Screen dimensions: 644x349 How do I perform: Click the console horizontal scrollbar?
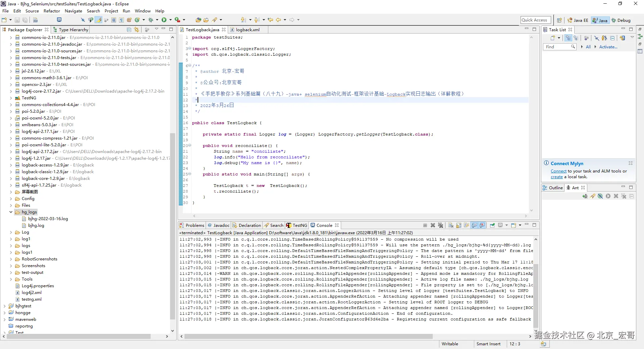pos(308,336)
